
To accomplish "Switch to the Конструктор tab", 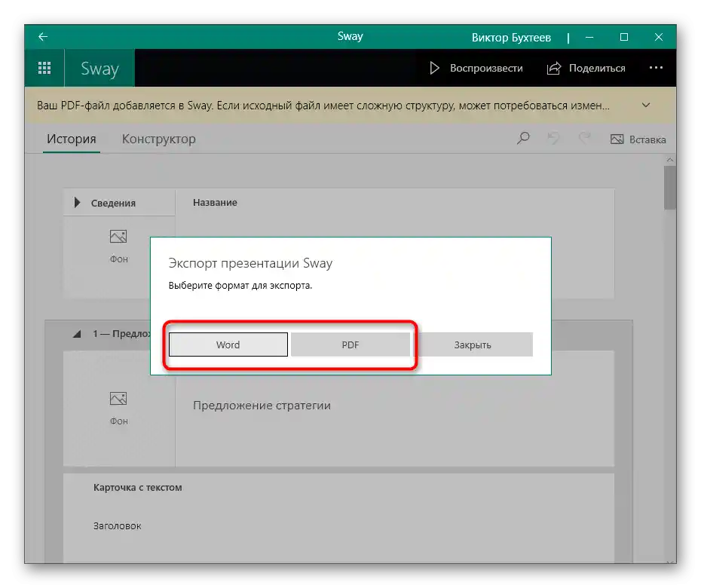I will 159,139.
